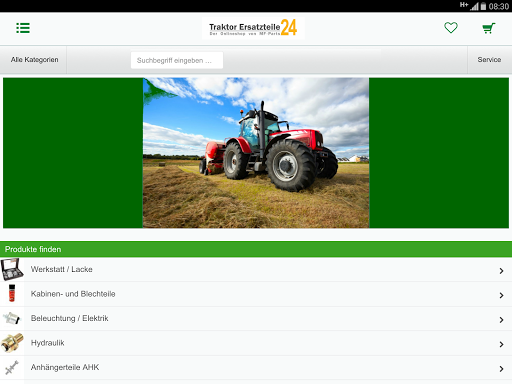Image resolution: width=512 pixels, height=384 pixels.
Task: Click the Kabinen- und Blechteile spray can thumbnail
Action: (12, 293)
